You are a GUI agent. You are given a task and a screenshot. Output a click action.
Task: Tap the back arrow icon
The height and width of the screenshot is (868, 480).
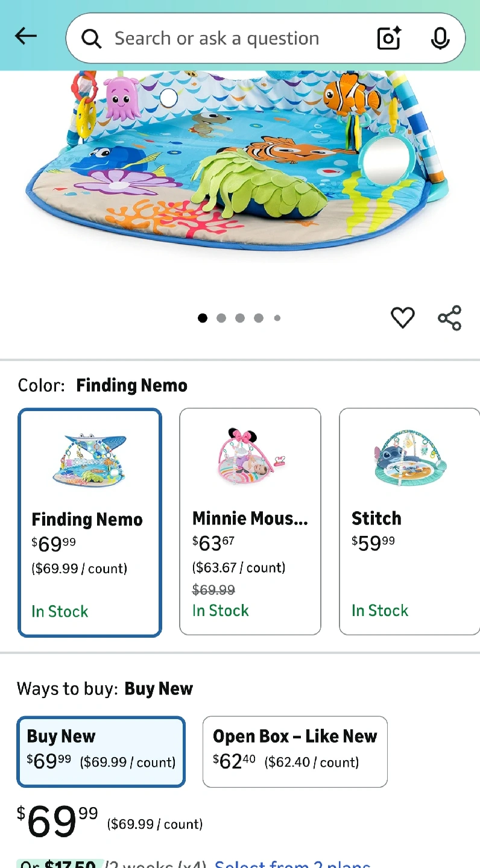[x=26, y=37]
